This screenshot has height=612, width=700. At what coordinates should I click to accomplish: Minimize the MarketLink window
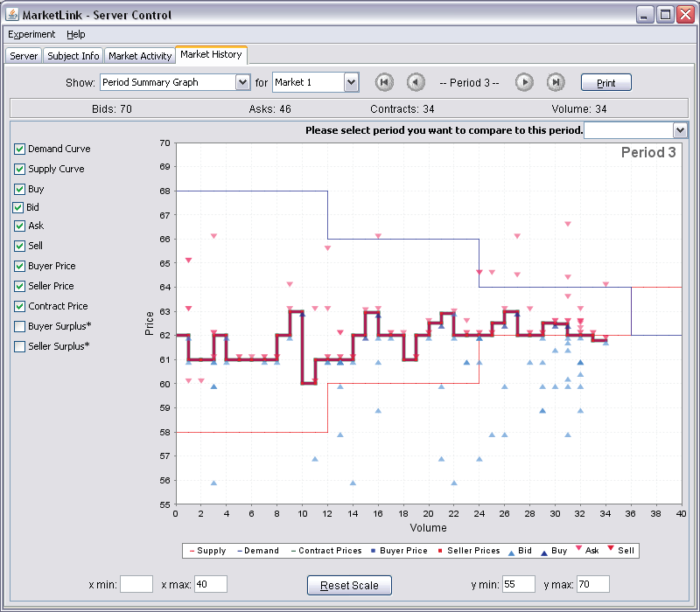tap(644, 15)
